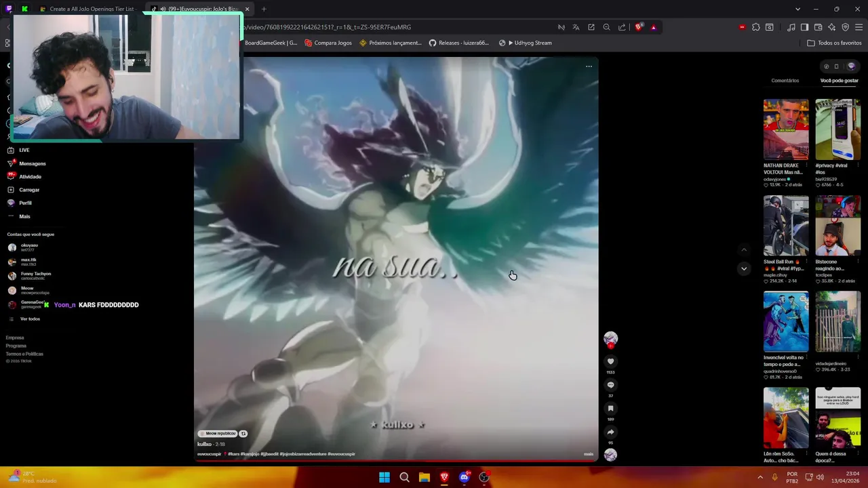Click the kullxo creator name under video
The image size is (868, 488).
(204, 444)
